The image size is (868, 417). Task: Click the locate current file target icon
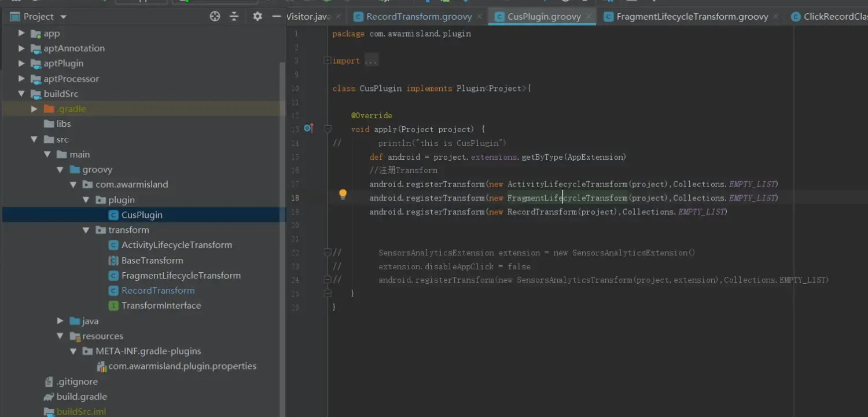(215, 17)
